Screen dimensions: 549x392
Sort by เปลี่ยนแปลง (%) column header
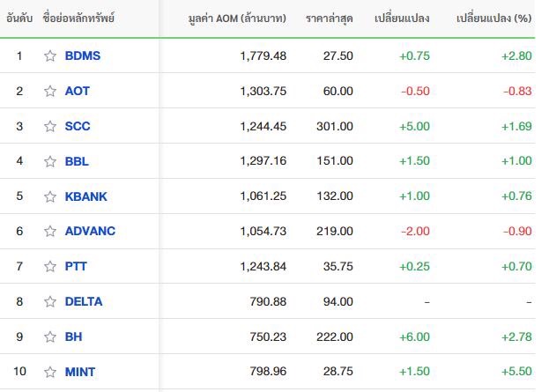click(493, 18)
